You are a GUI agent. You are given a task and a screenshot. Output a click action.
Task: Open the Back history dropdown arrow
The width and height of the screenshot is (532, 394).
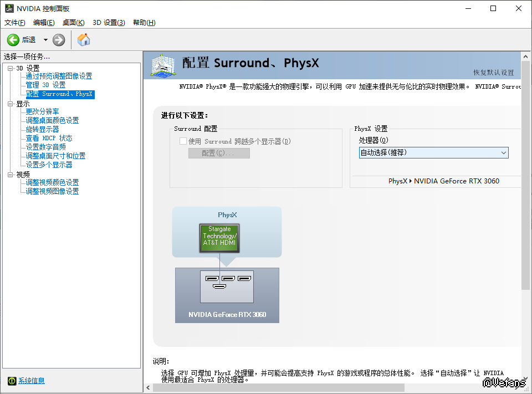(45, 40)
